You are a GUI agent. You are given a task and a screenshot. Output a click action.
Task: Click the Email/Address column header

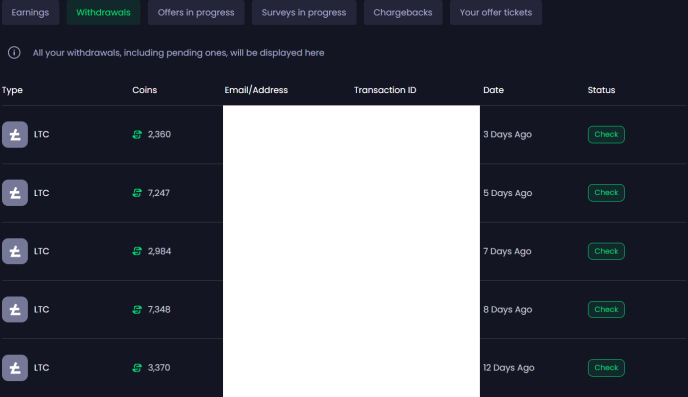click(x=256, y=90)
